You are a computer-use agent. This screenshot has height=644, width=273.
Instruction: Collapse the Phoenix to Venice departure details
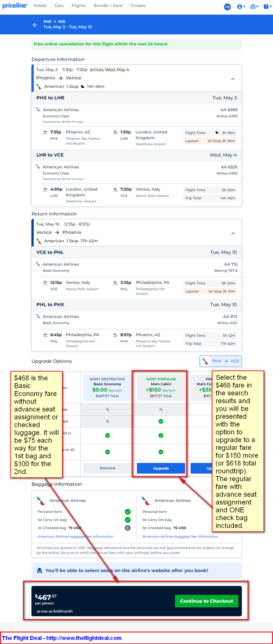pyautogui.click(x=233, y=79)
